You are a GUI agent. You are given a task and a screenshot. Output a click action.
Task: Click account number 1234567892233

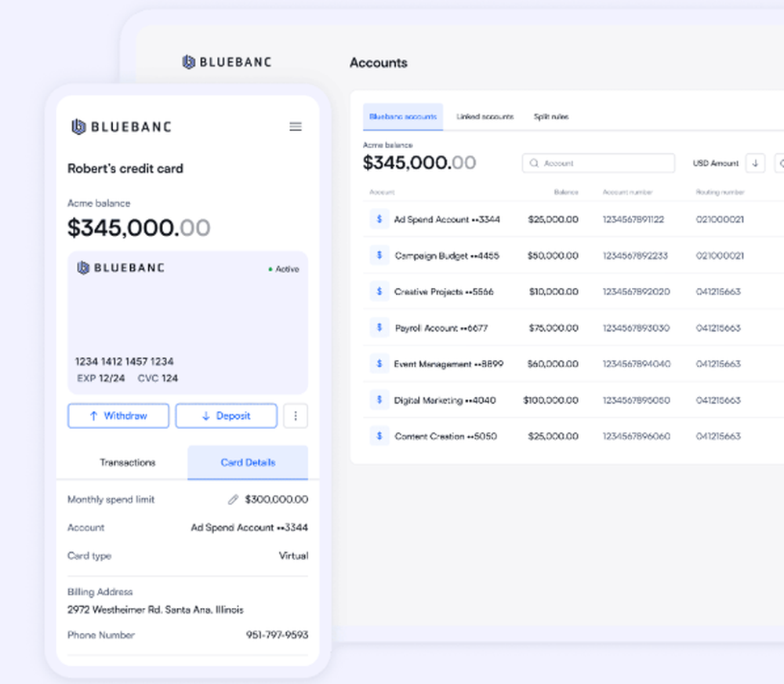(x=635, y=256)
